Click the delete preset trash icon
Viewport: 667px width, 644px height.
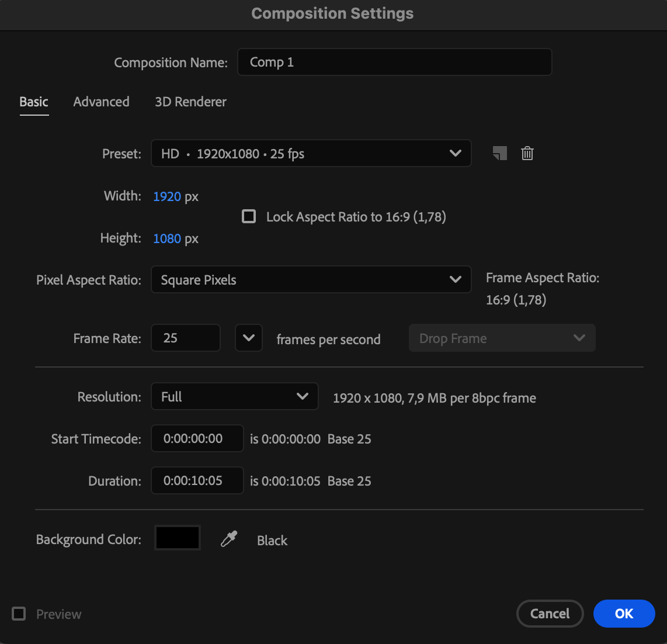coord(527,154)
